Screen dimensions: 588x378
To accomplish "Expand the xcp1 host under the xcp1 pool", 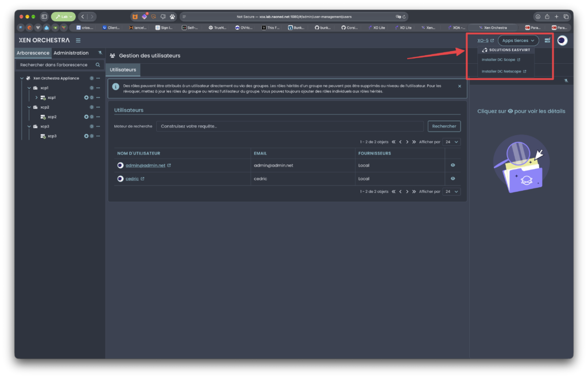I will [36, 98].
